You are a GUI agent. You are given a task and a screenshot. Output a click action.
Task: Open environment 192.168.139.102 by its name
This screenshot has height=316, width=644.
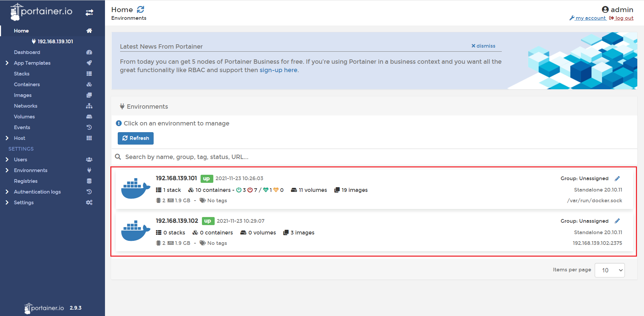point(177,221)
